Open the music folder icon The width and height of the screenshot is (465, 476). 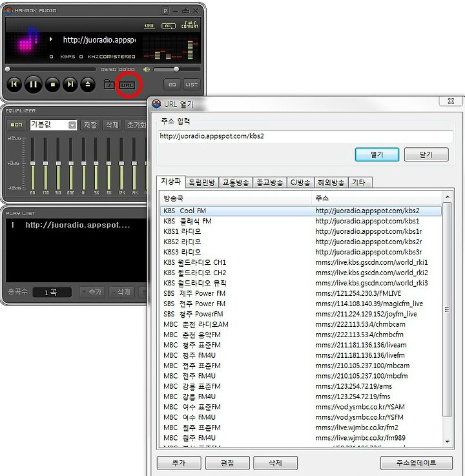pos(108,85)
